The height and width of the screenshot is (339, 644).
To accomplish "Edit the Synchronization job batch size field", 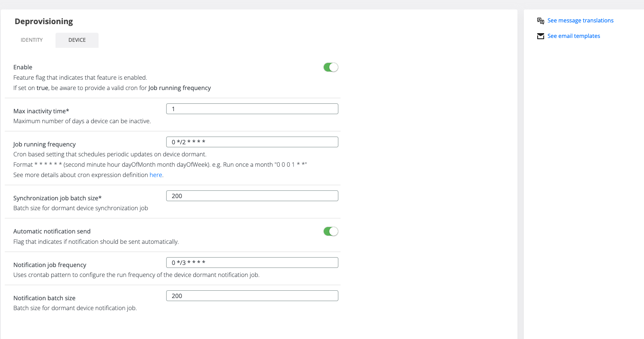I will pos(252,196).
